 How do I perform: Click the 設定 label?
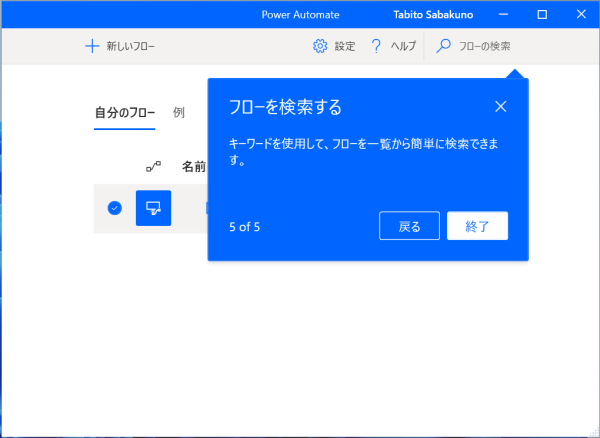[345, 47]
